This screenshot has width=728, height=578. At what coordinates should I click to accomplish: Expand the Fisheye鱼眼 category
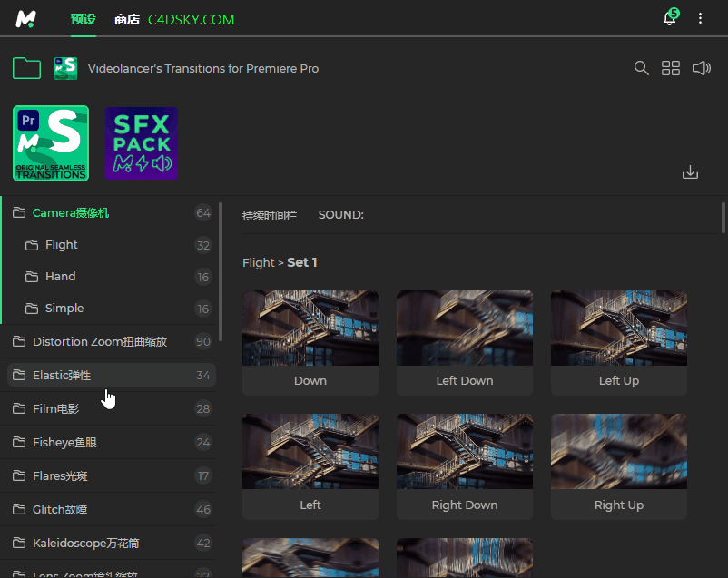coord(112,443)
